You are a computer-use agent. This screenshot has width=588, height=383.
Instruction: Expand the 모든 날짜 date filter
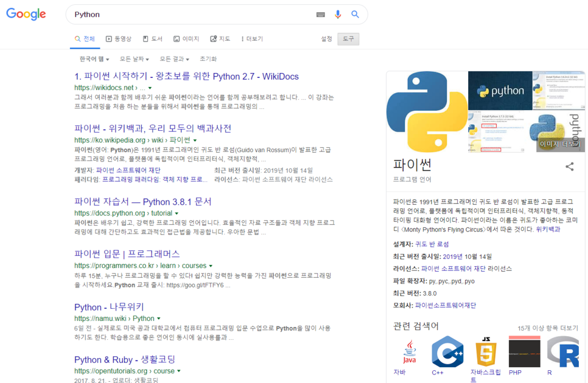(135, 59)
